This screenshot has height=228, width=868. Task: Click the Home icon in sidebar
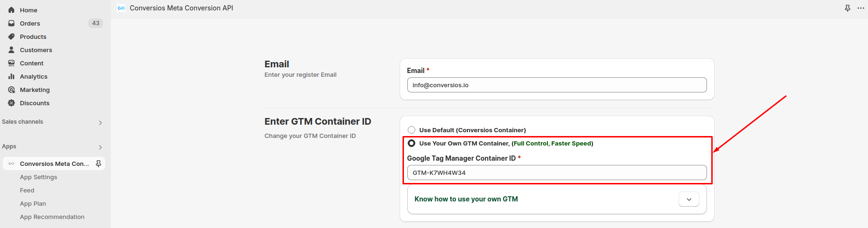pyautogui.click(x=11, y=10)
